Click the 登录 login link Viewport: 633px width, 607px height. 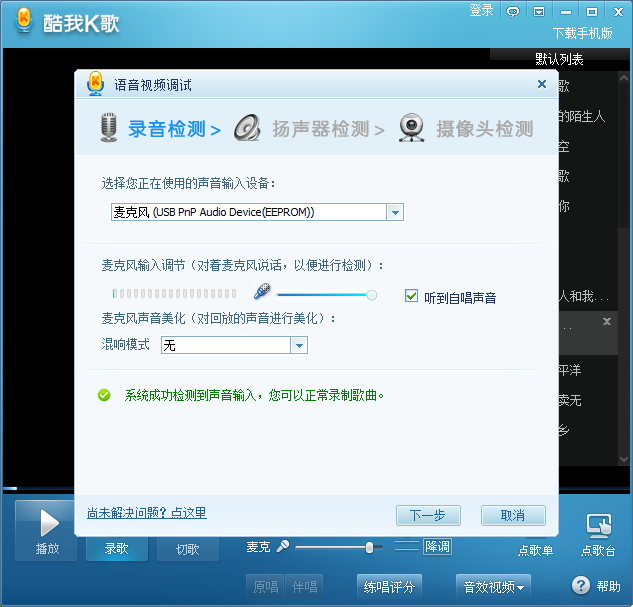pos(481,10)
